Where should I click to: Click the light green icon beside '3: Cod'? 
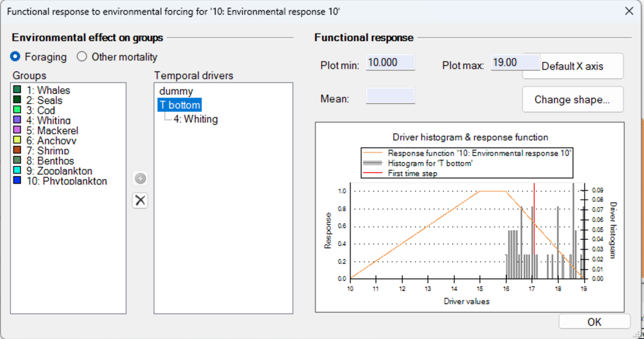pyautogui.click(x=17, y=110)
